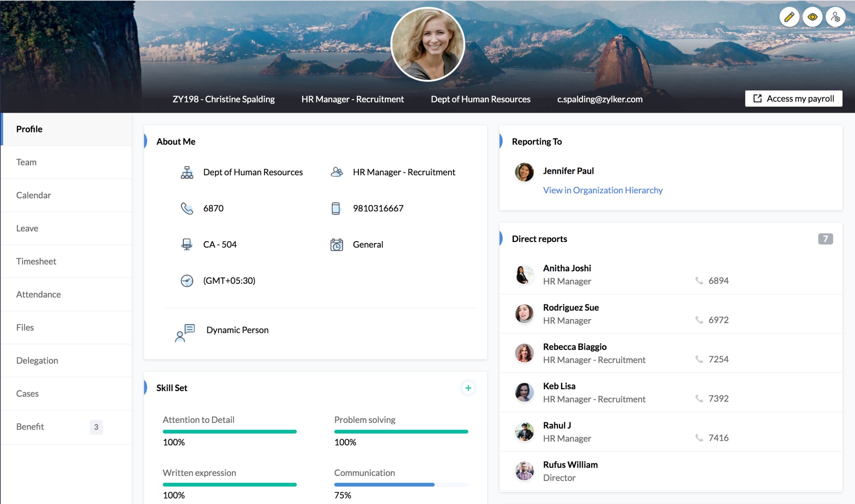Image resolution: width=855 pixels, height=504 pixels.
Task: Click the pencil edit profile icon
Action: [x=789, y=17]
